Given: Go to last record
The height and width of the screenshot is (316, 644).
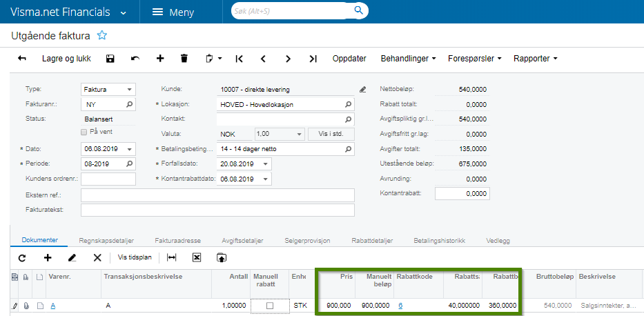Looking at the screenshot, I should [313, 59].
